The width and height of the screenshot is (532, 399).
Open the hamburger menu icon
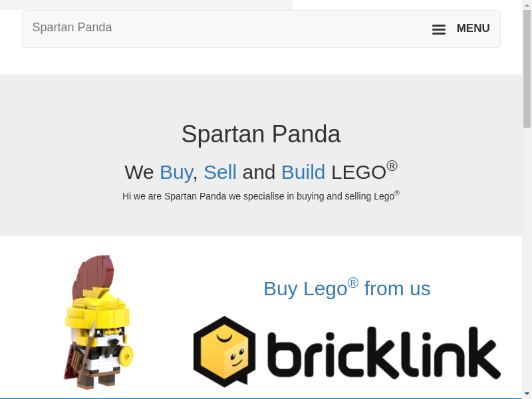coord(438,29)
